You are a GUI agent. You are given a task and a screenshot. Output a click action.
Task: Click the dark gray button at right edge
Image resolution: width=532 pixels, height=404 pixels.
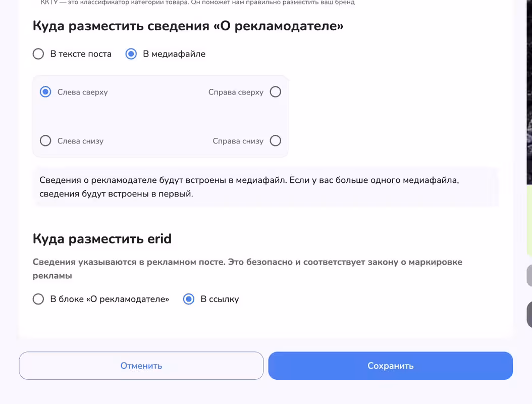(x=529, y=315)
